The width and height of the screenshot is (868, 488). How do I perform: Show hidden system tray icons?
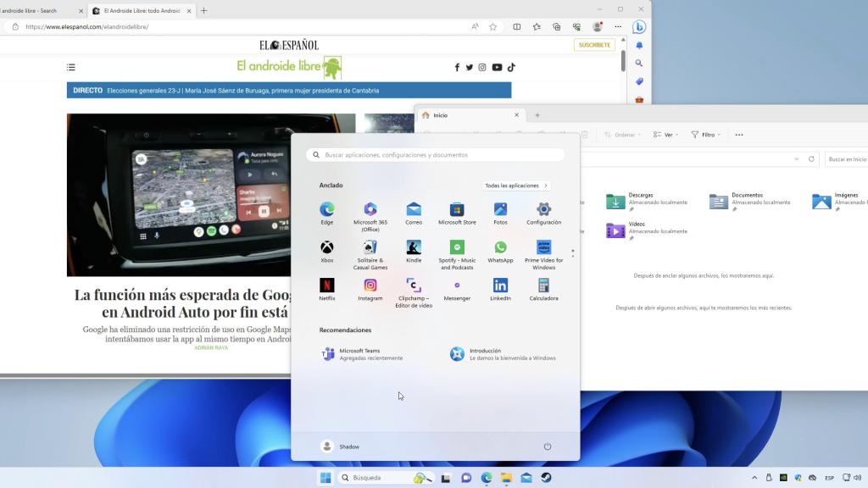coord(754,478)
